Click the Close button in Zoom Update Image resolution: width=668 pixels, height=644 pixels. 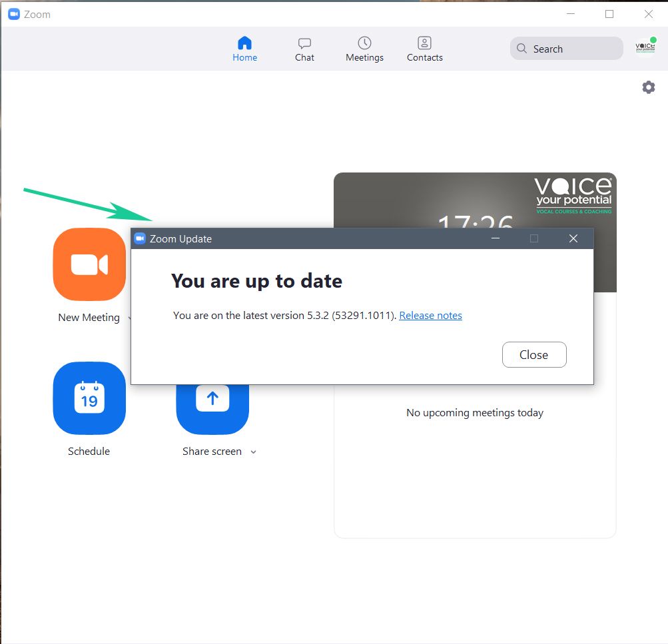pos(534,354)
